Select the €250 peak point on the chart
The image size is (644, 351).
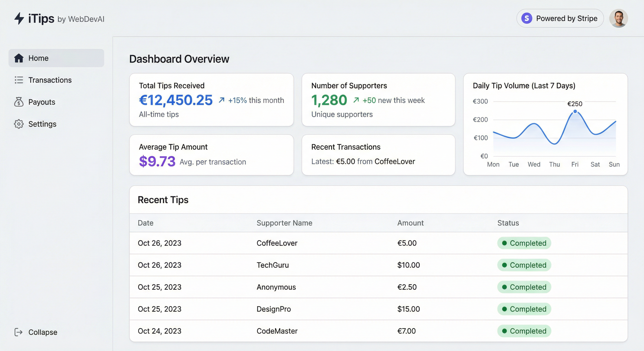(575, 112)
